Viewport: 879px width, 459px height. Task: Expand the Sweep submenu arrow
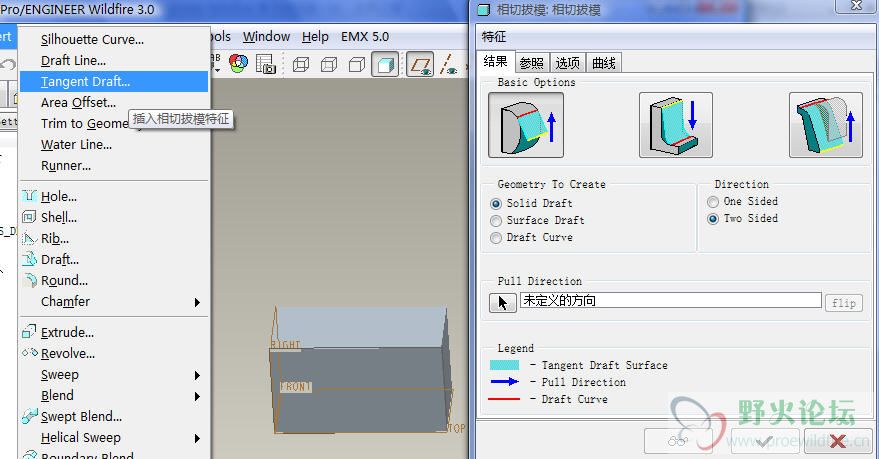197,375
